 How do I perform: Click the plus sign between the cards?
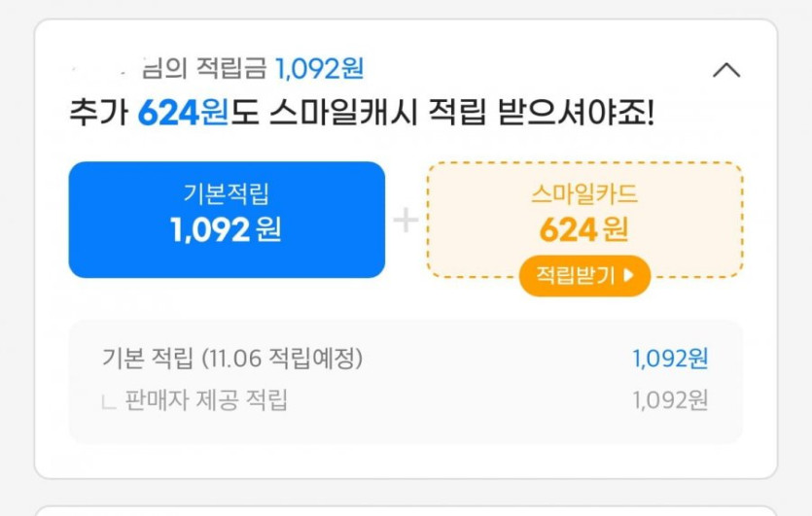point(406,221)
